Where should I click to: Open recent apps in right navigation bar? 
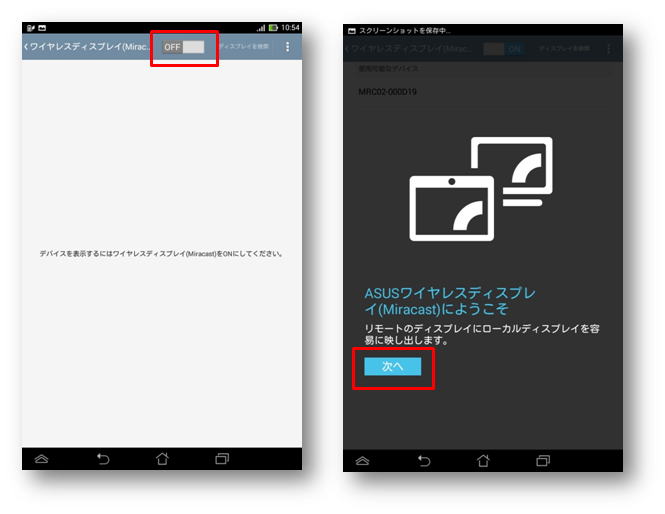tap(543, 461)
